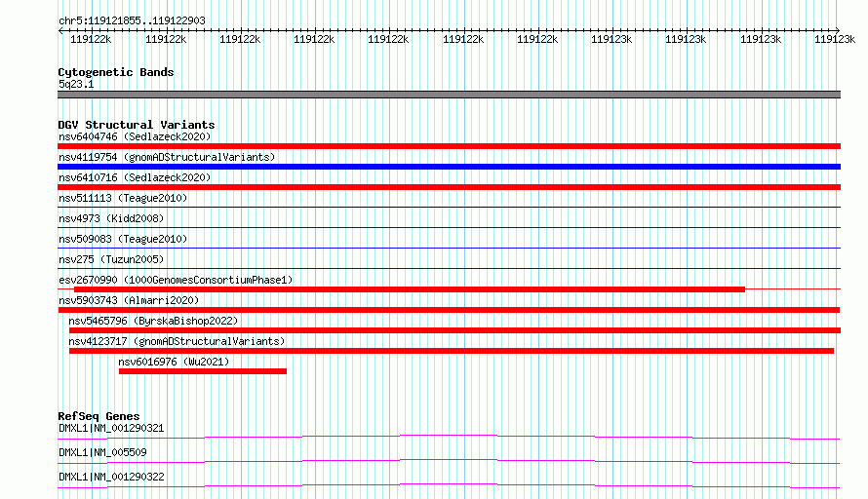Open variant nsv4123717 (gnomADStructuralVariants) label

(x=177, y=341)
